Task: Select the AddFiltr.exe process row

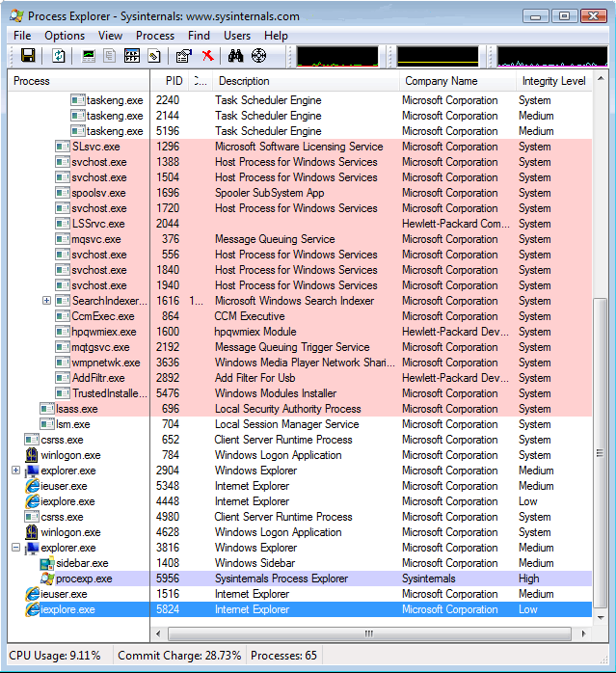Action: [300, 378]
